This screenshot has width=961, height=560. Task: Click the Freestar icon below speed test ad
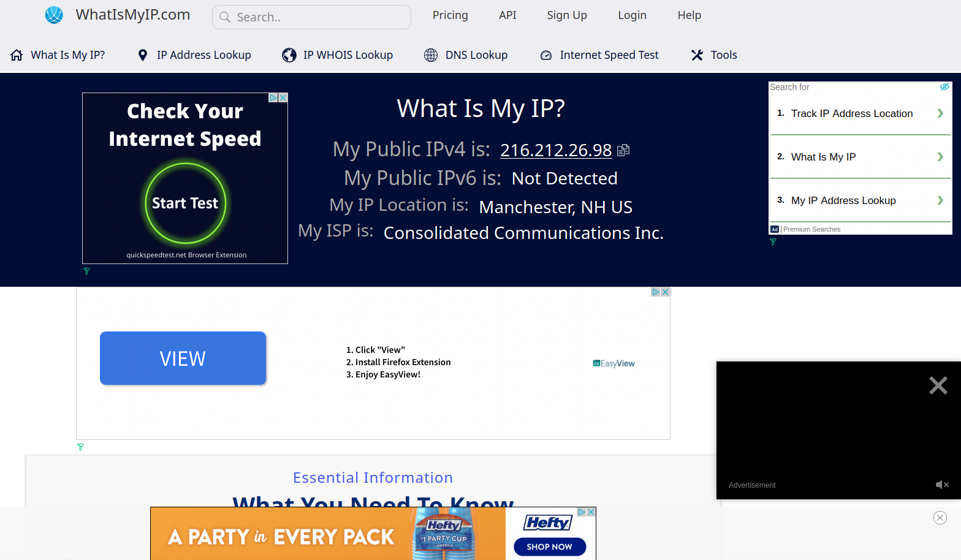coord(86,271)
